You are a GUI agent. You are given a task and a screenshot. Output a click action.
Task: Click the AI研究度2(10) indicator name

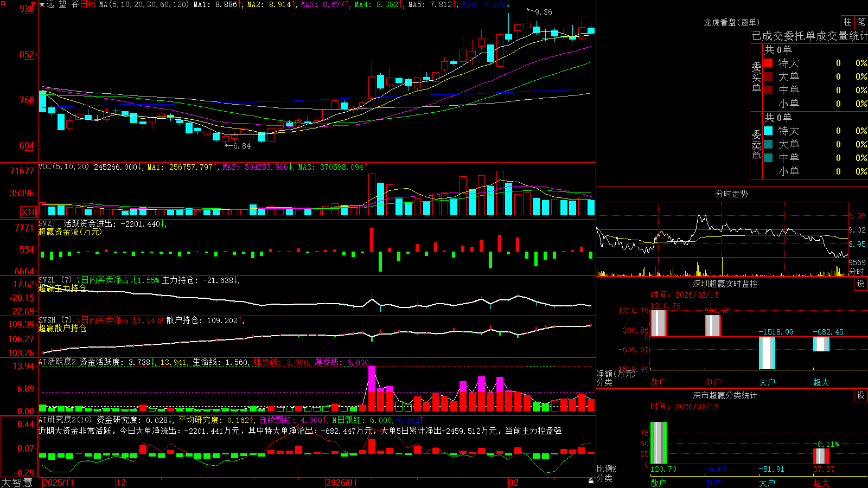(x=65, y=420)
